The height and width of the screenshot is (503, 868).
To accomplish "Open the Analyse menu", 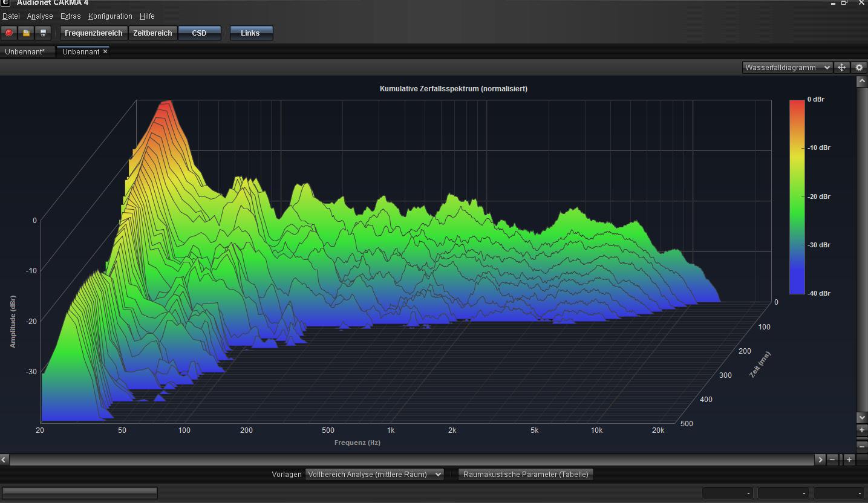I will click(x=40, y=16).
